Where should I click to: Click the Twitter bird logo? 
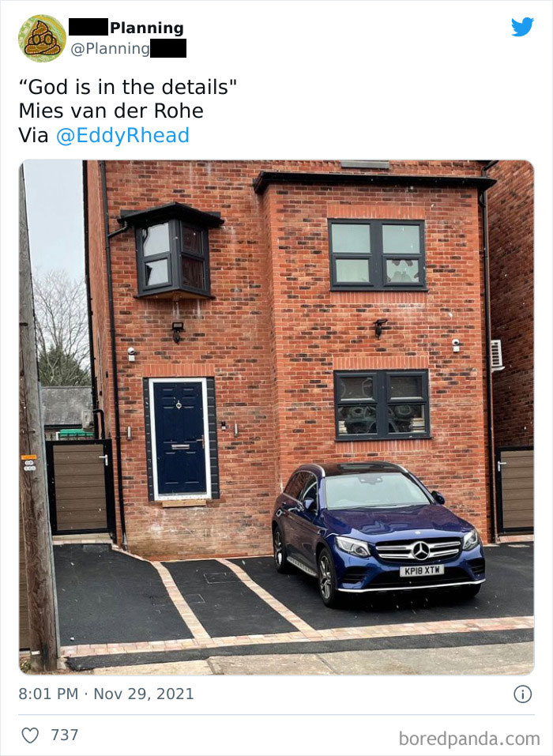coord(523,27)
